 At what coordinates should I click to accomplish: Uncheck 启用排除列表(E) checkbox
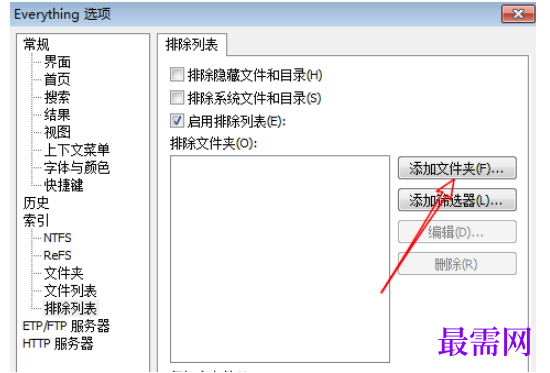click(x=177, y=121)
